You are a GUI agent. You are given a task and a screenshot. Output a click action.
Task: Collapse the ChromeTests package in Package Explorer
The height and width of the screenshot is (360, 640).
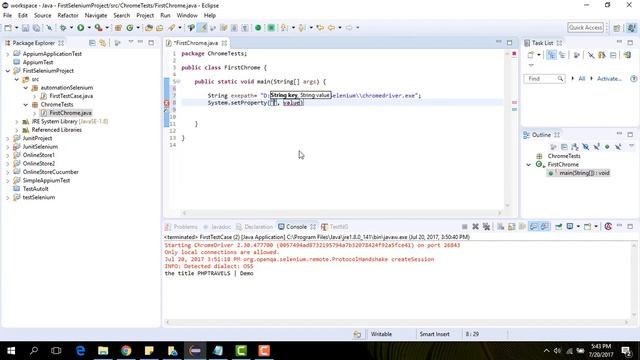[26, 104]
